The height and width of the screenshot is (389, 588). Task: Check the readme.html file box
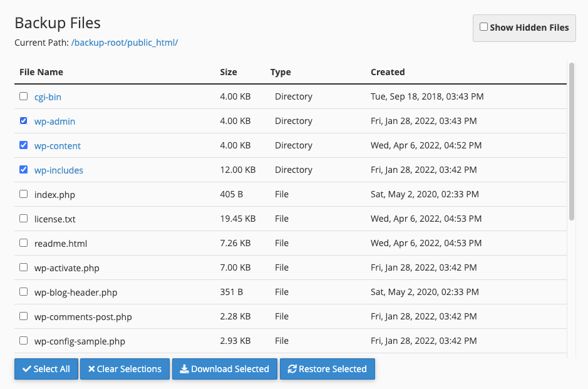24,242
